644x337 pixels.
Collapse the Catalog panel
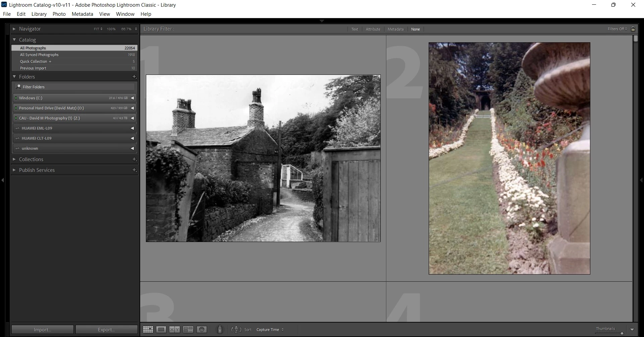click(14, 40)
